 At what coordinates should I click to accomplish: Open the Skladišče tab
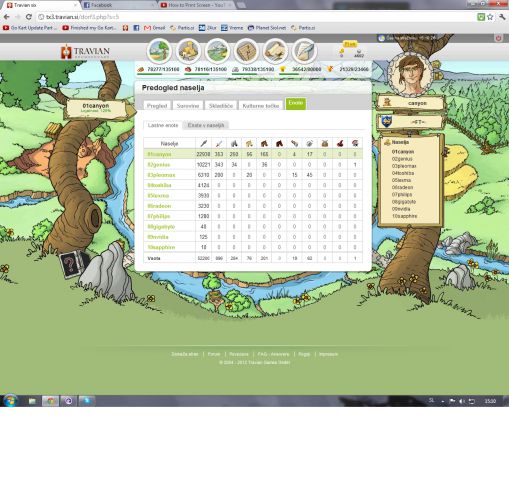(x=221, y=105)
